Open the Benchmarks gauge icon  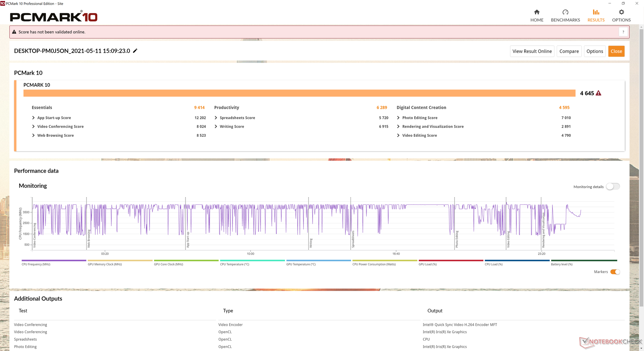(565, 12)
